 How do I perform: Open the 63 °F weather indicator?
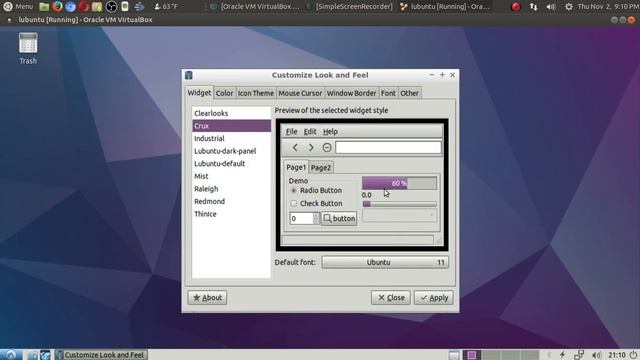point(166,7)
